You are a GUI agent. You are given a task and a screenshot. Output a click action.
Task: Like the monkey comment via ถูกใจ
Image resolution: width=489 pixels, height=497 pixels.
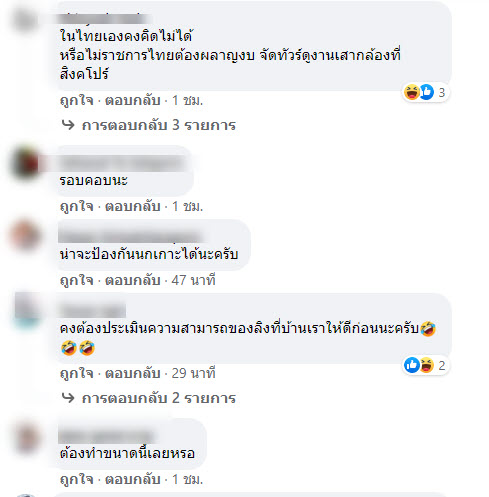77,373
